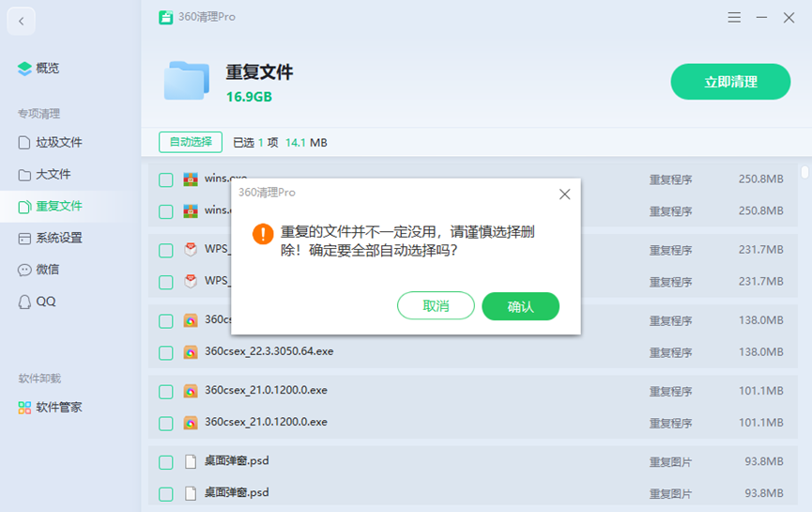Tick the second wins.exe checkbox
The width and height of the screenshot is (812, 512).
point(166,211)
